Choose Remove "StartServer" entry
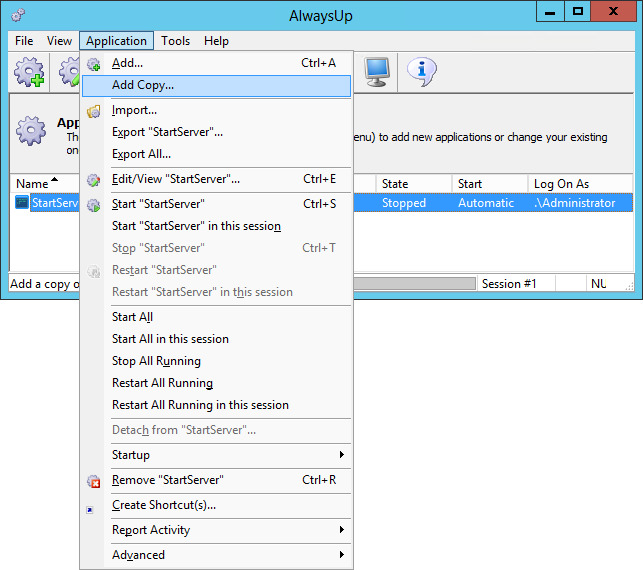The height and width of the screenshot is (570, 643). [217, 480]
